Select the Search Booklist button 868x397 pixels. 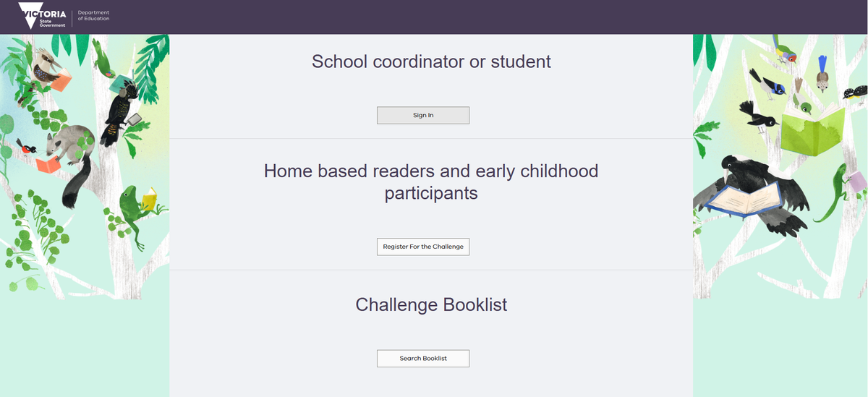[x=423, y=359]
